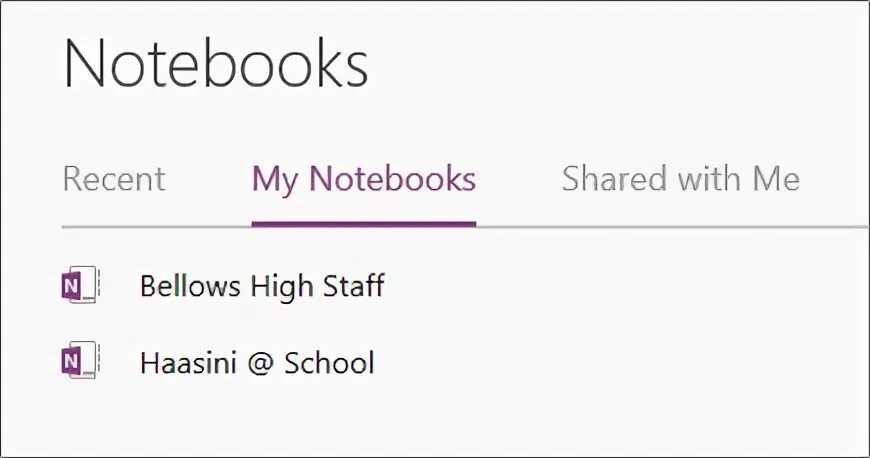Click the OneNote icon beside Haasini @ School

click(79, 361)
